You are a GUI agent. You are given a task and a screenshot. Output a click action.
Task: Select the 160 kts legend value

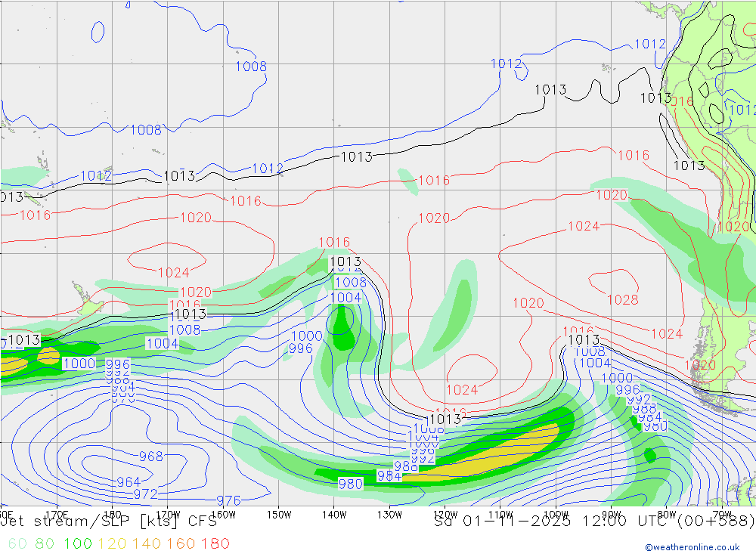(x=181, y=543)
